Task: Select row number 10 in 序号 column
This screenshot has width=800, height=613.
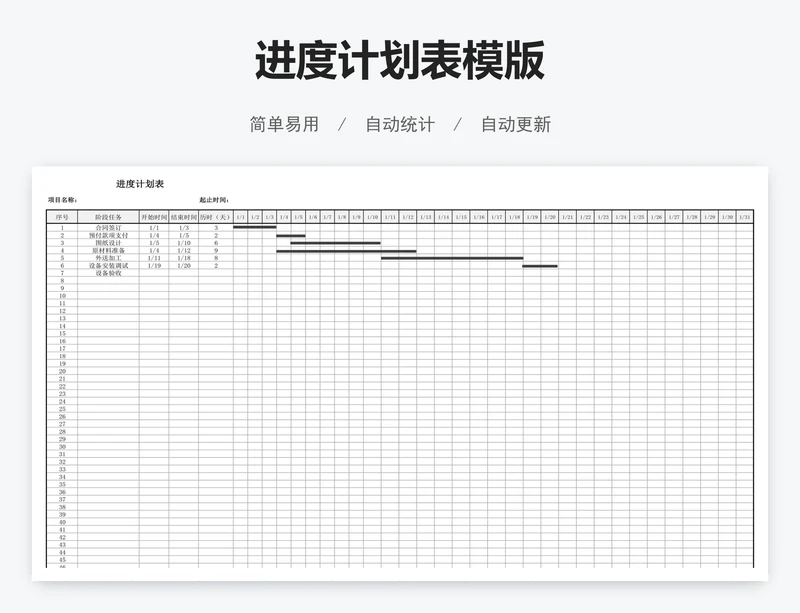Action: pos(62,296)
